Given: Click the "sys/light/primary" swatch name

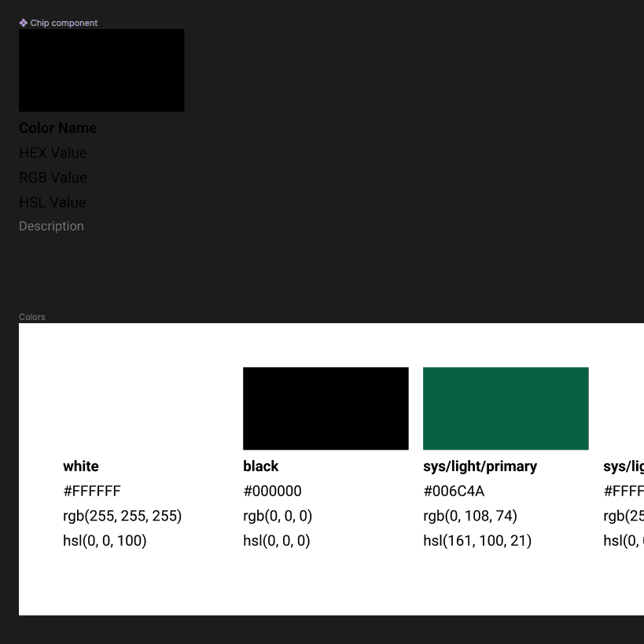Looking at the screenshot, I should click(480, 466).
